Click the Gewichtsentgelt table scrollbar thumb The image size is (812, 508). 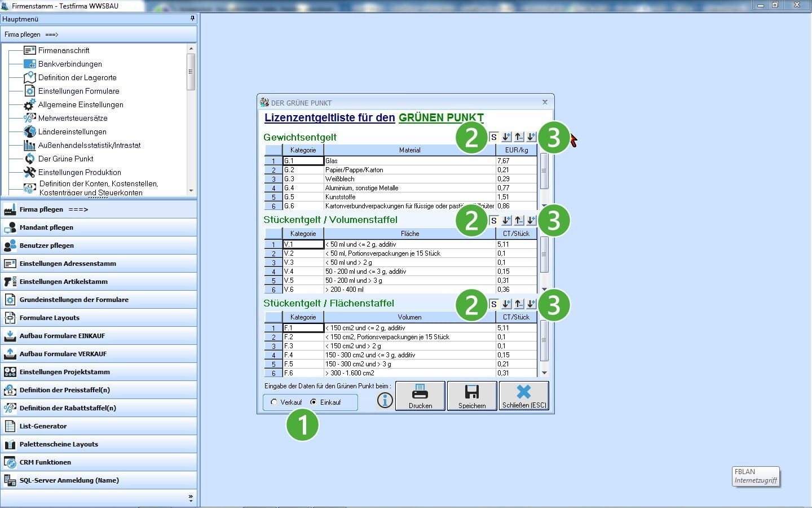[544, 172]
